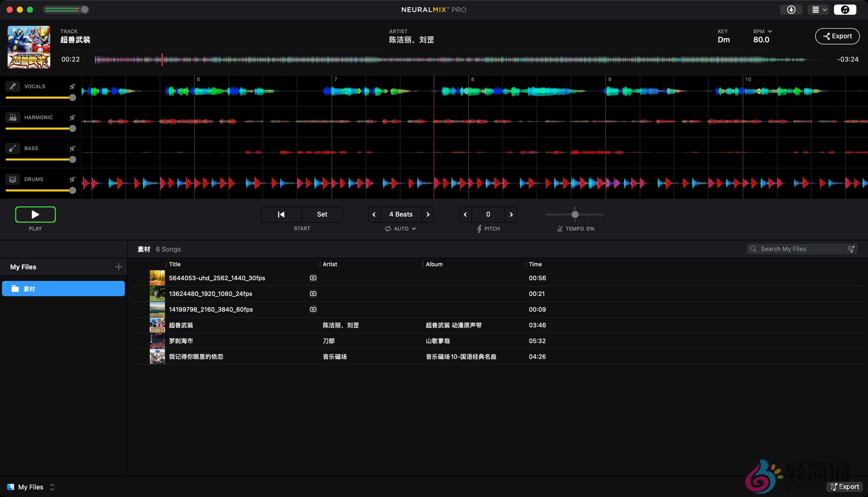
Task: Increase loop length with right arrow
Action: 428,214
